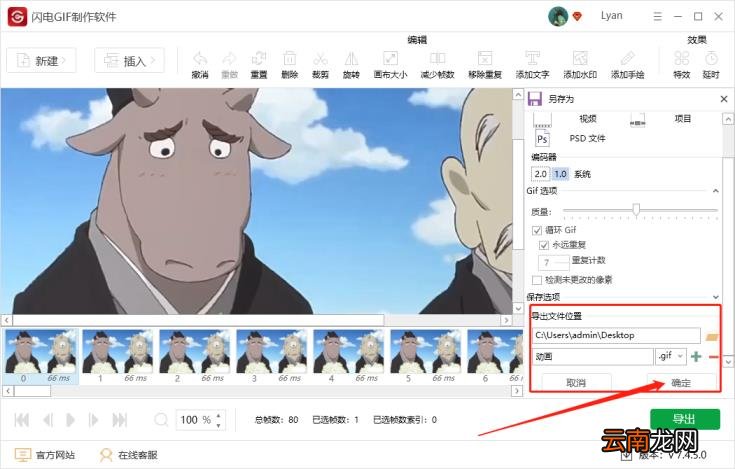This screenshot has height=469, width=735.
Task: Toggle the 永远重复 checkbox
Action: [544, 245]
